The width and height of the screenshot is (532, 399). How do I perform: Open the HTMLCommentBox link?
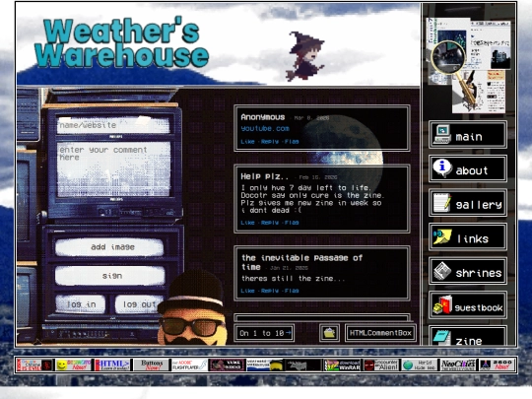pos(380,333)
